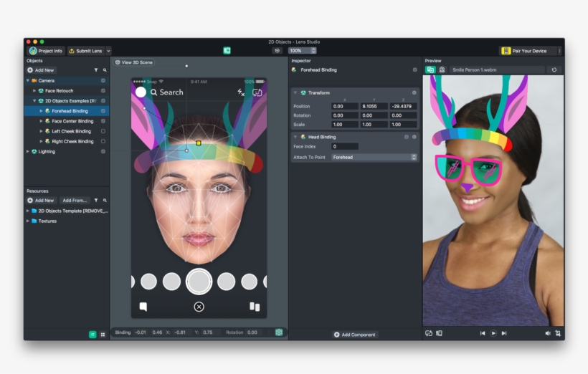588x374 pixels.
Task: Search objects with the Objects magnifier icon
Action: pos(105,70)
